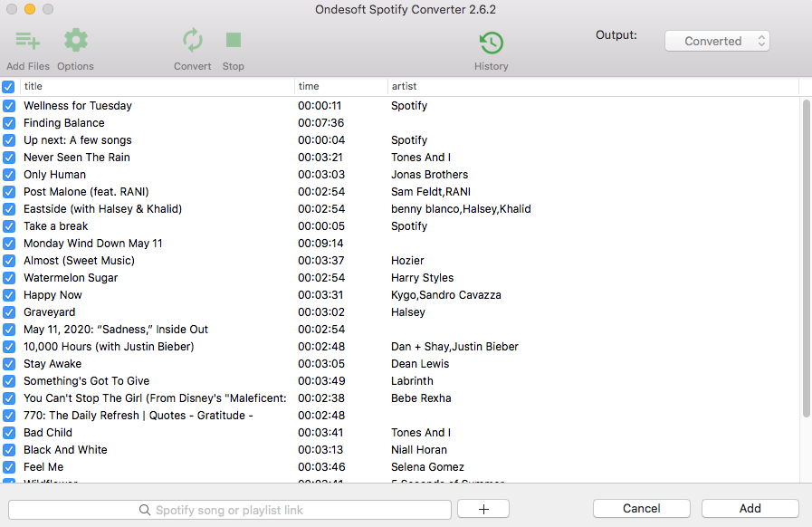Toggle the Watermelon Sugar checkbox

click(9, 278)
